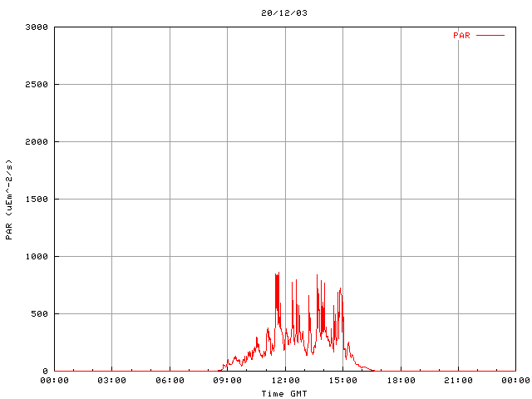532x399 pixels.
Task: Click the y-axis label PAR (uEm^-2/s)
Action: click(x=9, y=199)
